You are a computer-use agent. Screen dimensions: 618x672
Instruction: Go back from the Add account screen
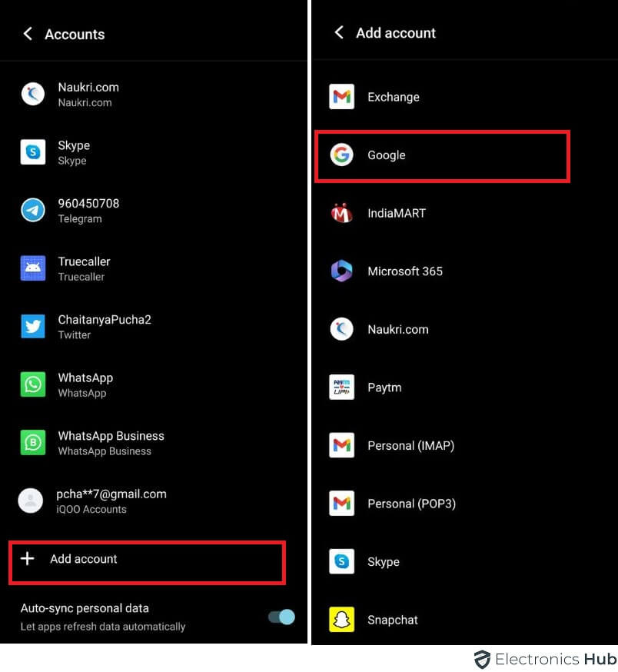(x=339, y=32)
